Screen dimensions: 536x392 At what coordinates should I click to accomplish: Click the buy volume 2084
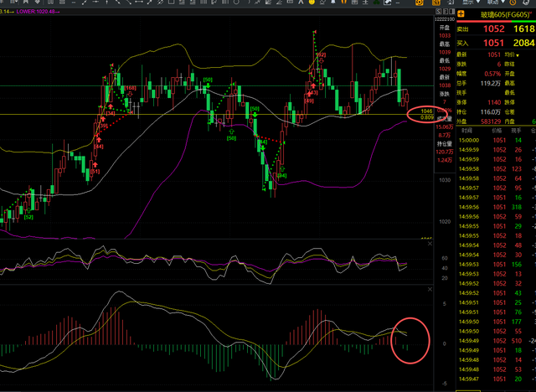(x=524, y=43)
